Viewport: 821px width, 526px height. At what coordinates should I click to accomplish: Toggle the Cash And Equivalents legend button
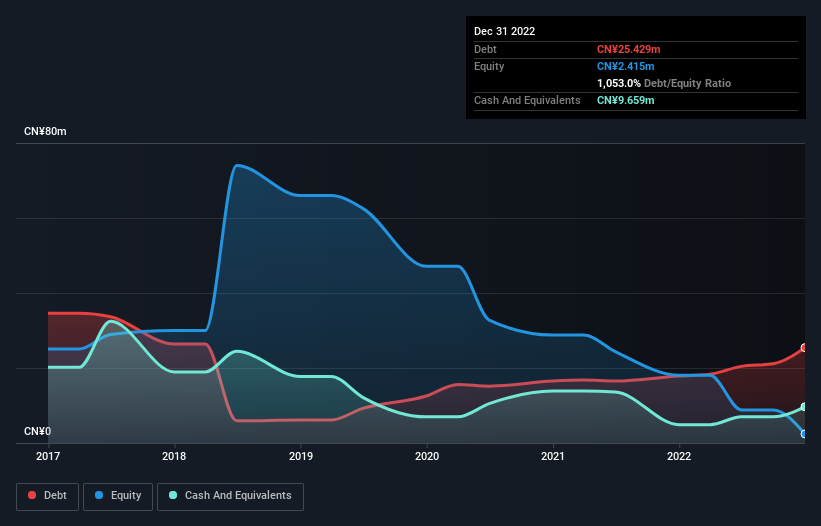(x=230, y=496)
